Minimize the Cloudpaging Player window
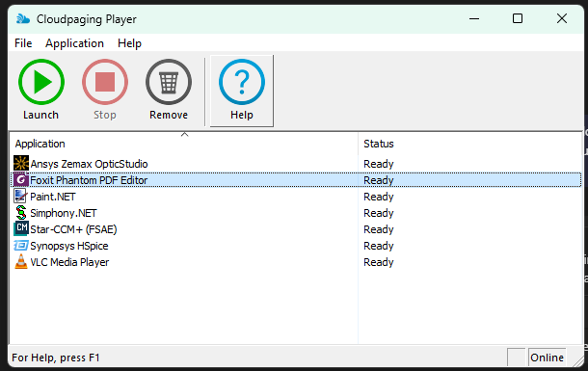 pos(474,18)
